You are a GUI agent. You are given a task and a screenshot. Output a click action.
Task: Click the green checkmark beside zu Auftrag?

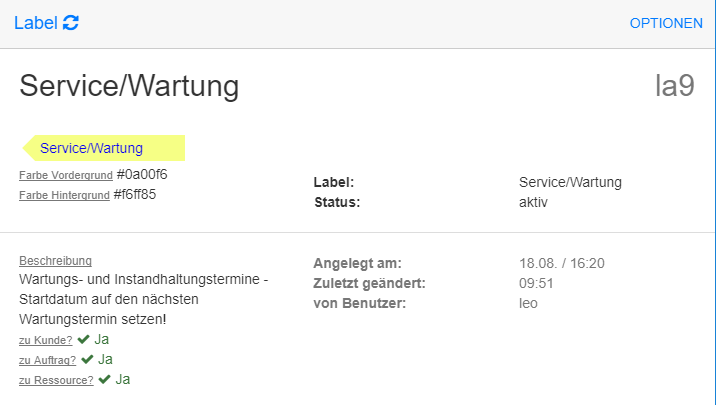pos(88,360)
